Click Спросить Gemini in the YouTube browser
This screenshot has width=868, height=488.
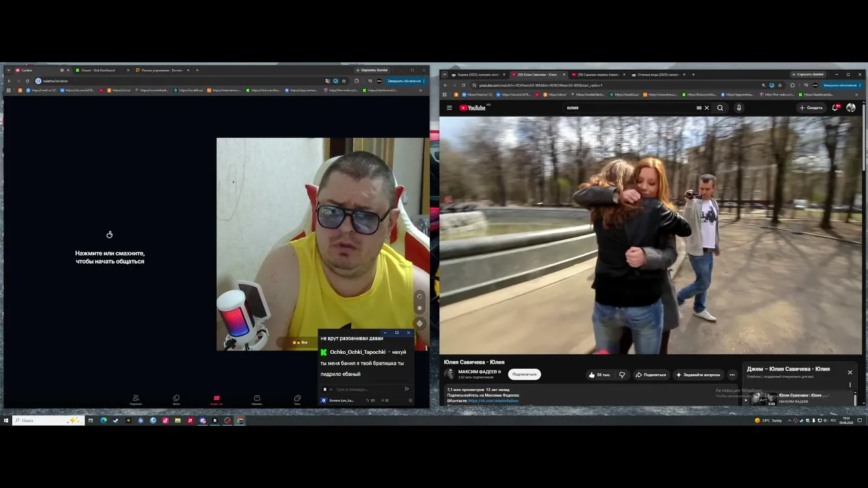click(x=808, y=75)
